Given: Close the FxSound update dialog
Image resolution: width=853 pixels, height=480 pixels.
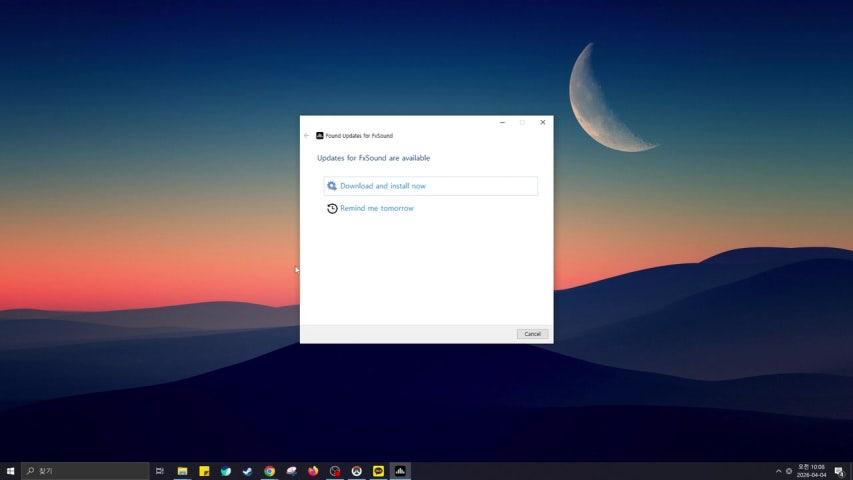Looking at the screenshot, I should pyautogui.click(x=543, y=122).
